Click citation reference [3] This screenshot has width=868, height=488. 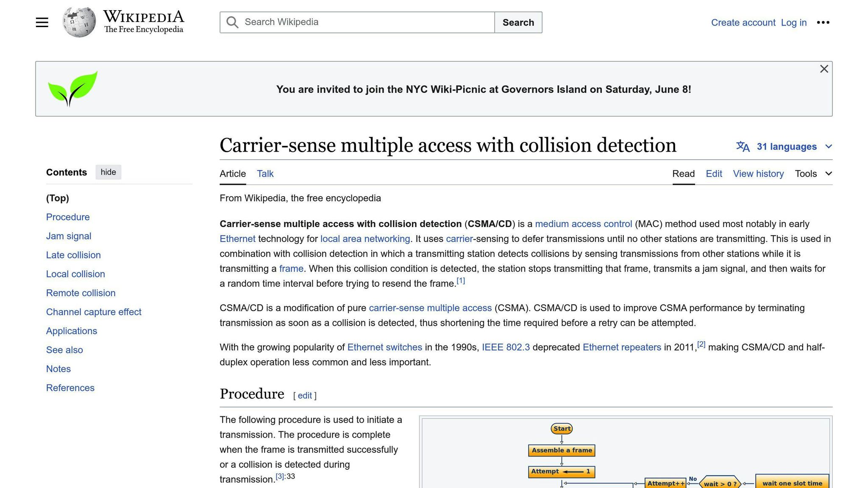click(x=280, y=477)
